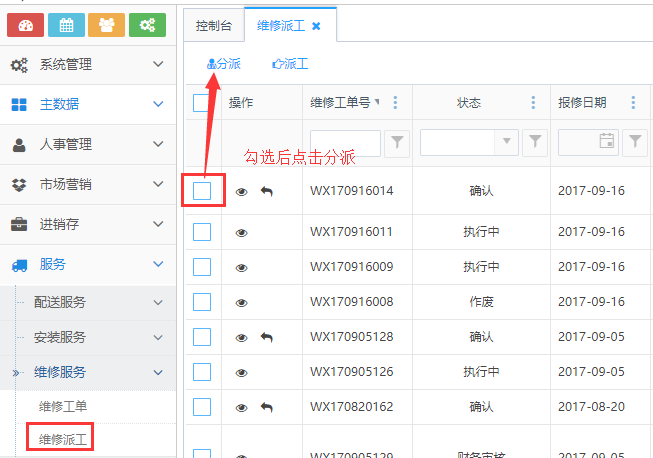Select the checkbox for row WX170916009

tap(202, 267)
